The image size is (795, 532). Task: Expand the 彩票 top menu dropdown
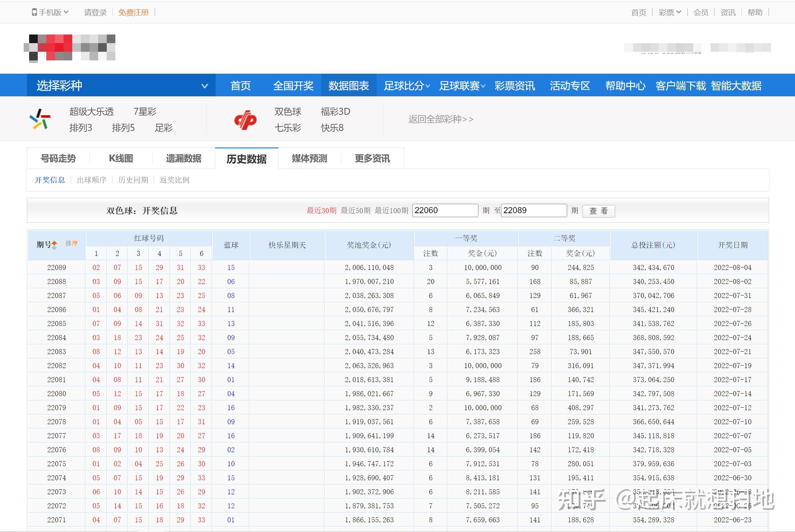point(670,12)
